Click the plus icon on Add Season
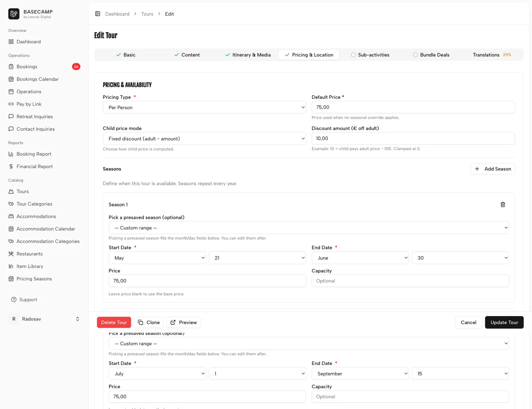The width and height of the screenshot is (532, 409). tap(477, 169)
